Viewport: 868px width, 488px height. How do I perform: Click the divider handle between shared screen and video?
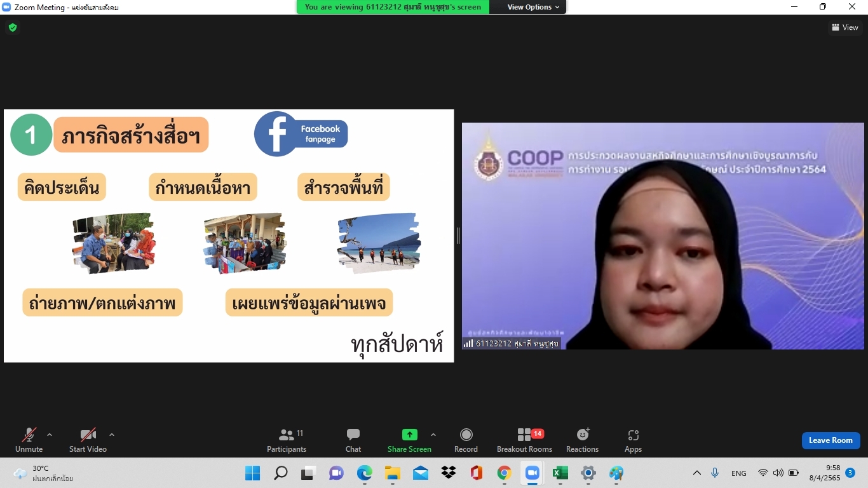click(x=458, y=236)
